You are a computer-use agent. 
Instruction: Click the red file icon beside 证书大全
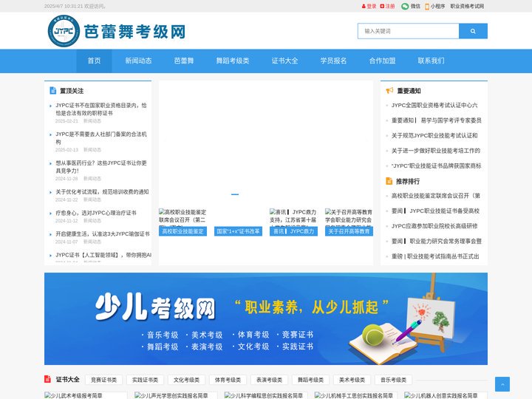[47, 379]
